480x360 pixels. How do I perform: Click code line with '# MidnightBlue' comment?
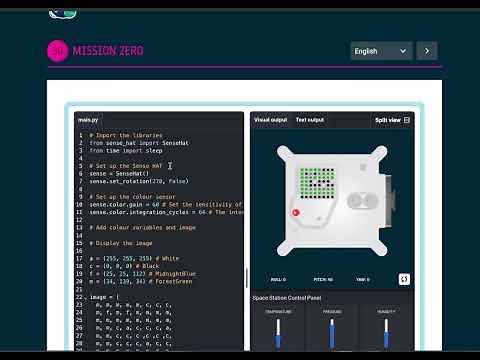coord(142,274)
